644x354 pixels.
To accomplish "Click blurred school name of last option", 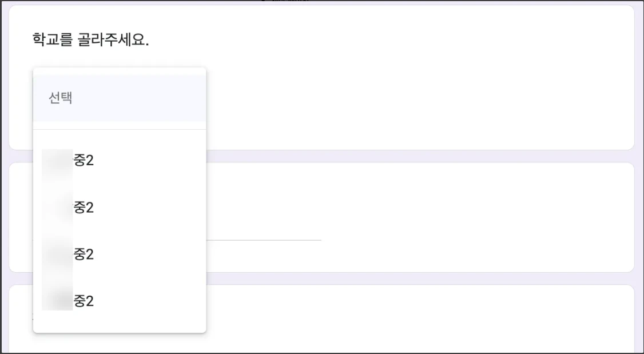I will 57,301.
